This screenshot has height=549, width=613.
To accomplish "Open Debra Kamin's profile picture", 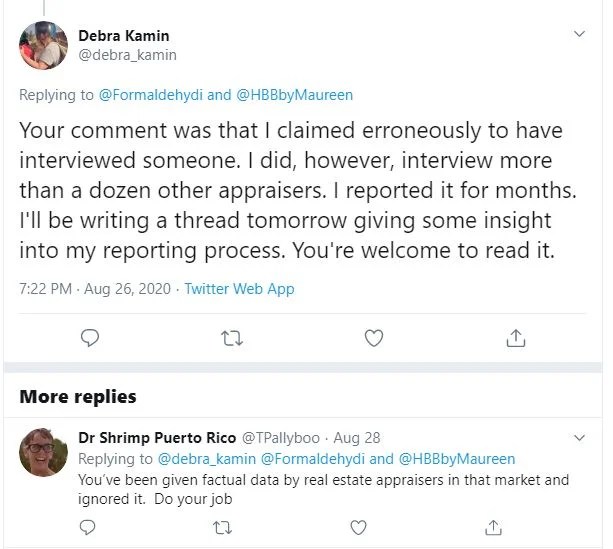I will 43,46.
